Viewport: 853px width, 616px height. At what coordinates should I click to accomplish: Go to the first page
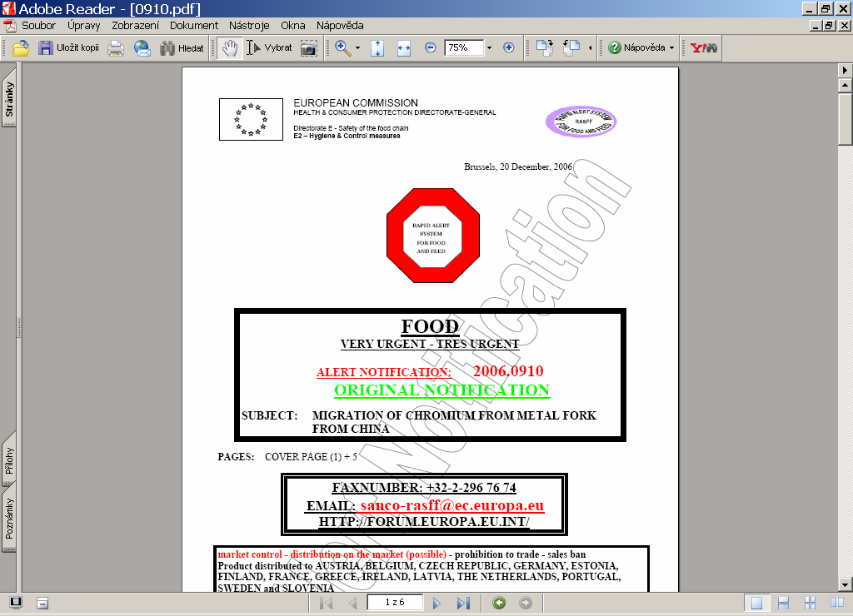click(327, 603)
